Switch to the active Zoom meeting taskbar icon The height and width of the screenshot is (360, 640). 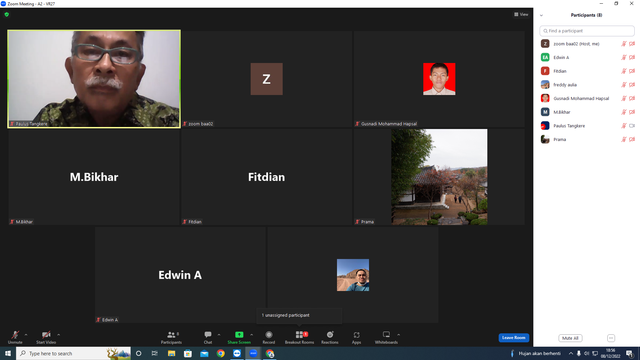253,353
